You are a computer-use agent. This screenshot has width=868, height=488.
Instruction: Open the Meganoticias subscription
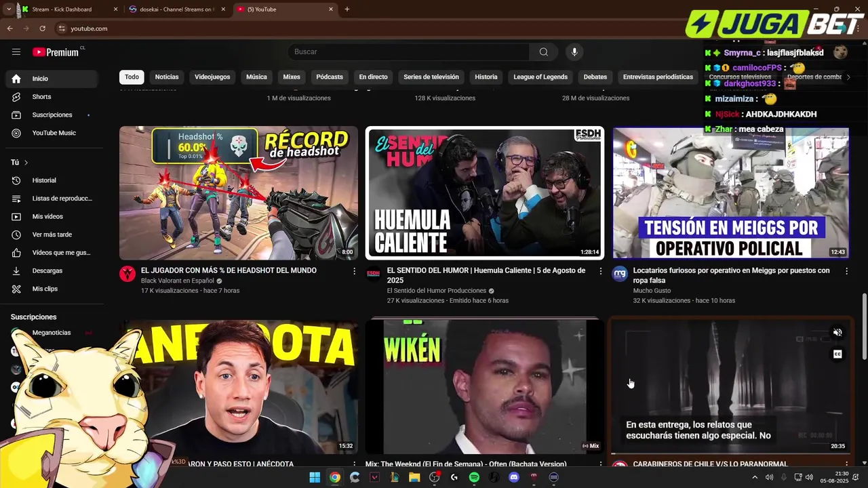tap(52, 333)
